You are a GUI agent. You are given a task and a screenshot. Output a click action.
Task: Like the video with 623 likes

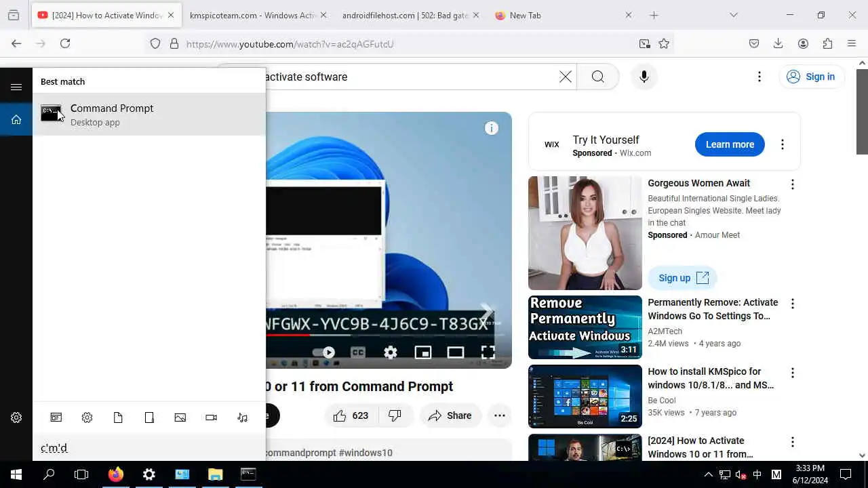click(x=351, y=415)
